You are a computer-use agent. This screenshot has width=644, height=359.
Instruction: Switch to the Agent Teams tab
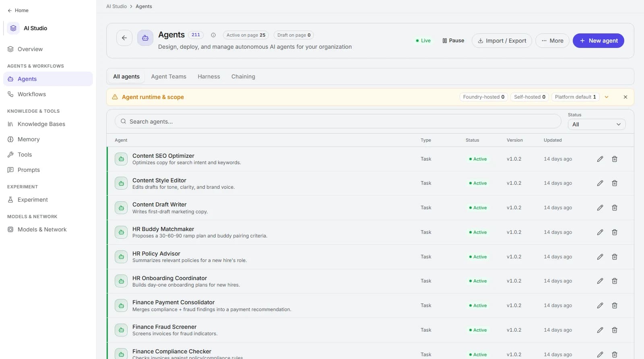[169, 76]
